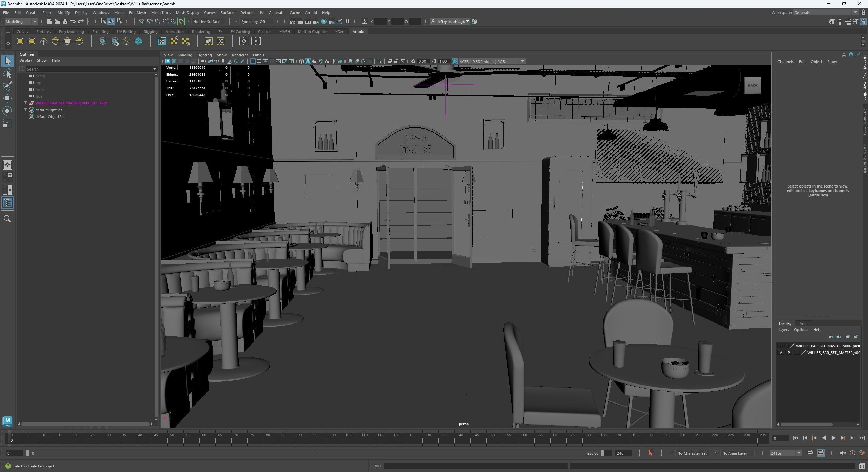The image size is (868, 472).
Task: Choose the Paint Selection tool
Action: click(x=7, y=86)
